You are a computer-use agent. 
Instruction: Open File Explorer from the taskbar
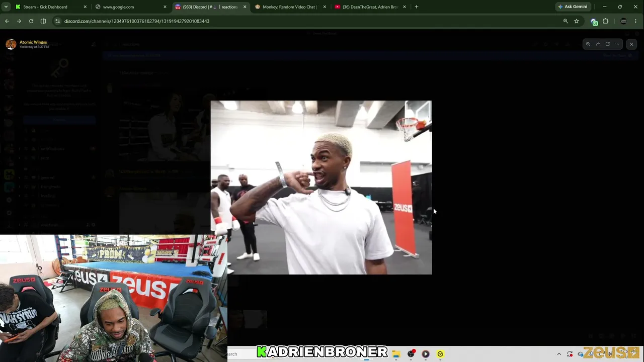coord(396,354)
